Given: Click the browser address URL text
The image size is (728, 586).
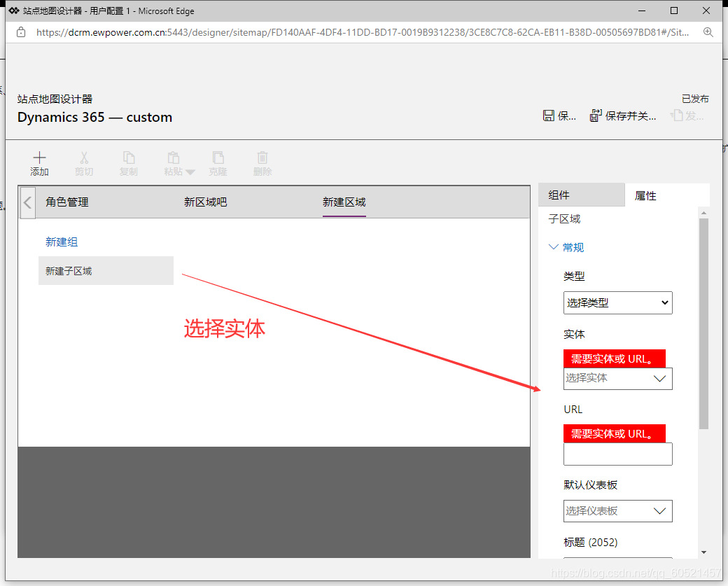Looking at the screenshot, I should 362,32.
